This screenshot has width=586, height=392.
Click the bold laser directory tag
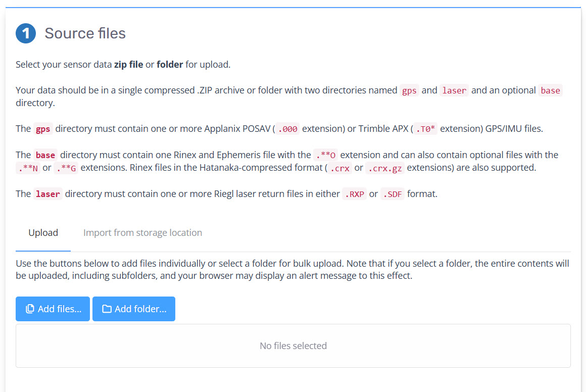(x=48, y=194)
